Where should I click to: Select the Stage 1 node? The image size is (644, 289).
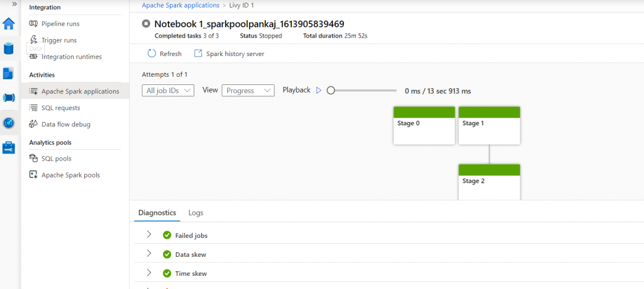489,125
